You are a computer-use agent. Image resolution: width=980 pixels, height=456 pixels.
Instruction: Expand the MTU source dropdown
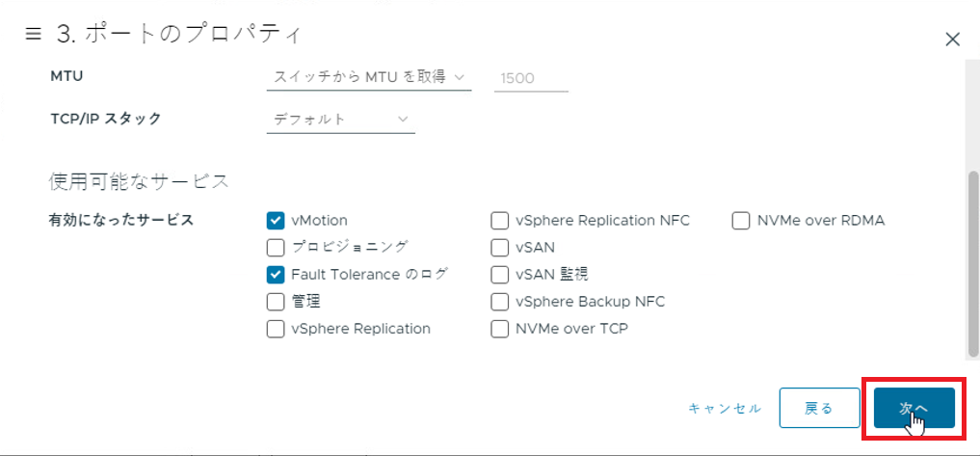click(367, 77)
